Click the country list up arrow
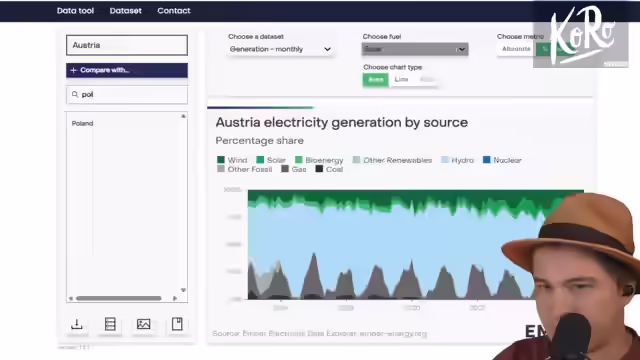 tap(183, 116)
